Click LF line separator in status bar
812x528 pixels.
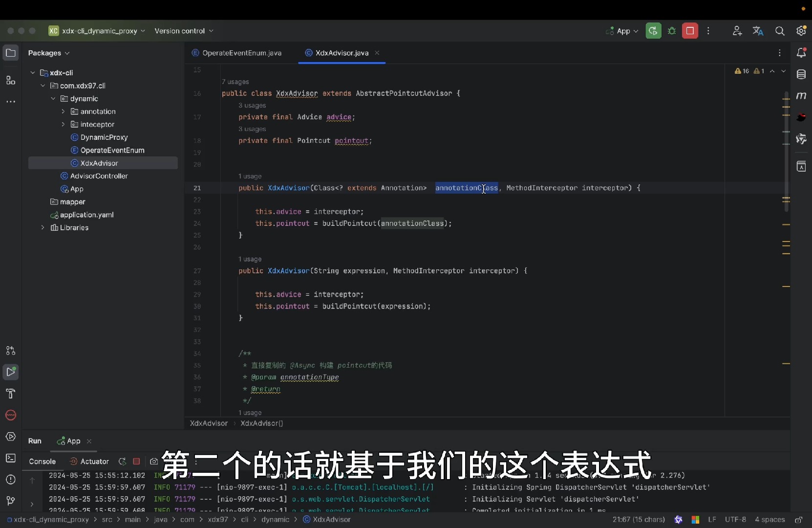[x=712, y=520]
